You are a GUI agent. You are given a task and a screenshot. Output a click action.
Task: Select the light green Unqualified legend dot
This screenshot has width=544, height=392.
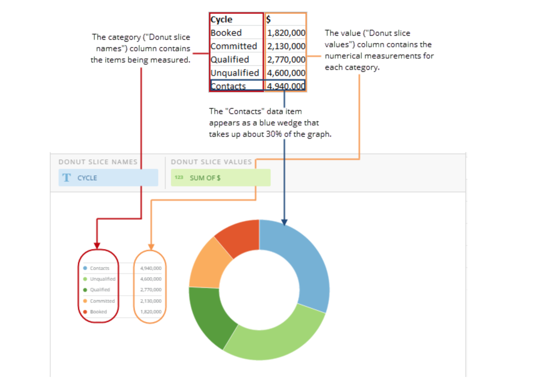tap(85, 279)
